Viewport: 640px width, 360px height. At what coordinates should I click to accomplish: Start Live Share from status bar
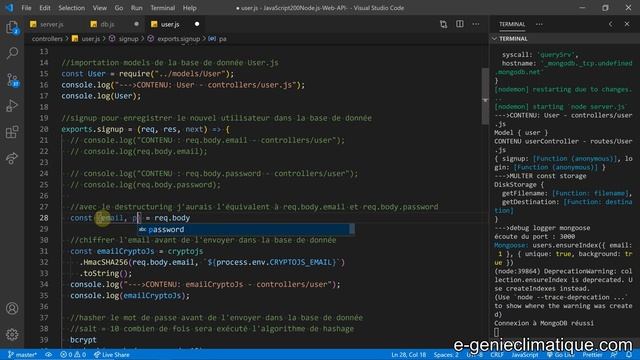coord(112,355)
